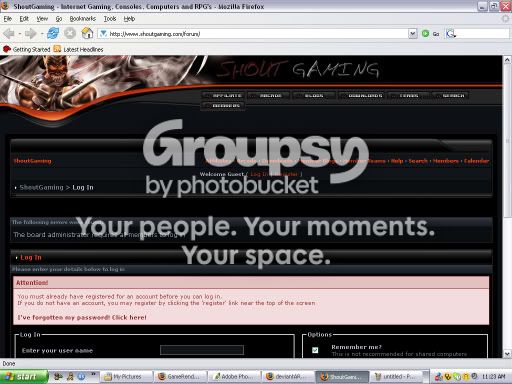512x384 pixels.
Task: Open the Help menu
Action: pos(129,19)
